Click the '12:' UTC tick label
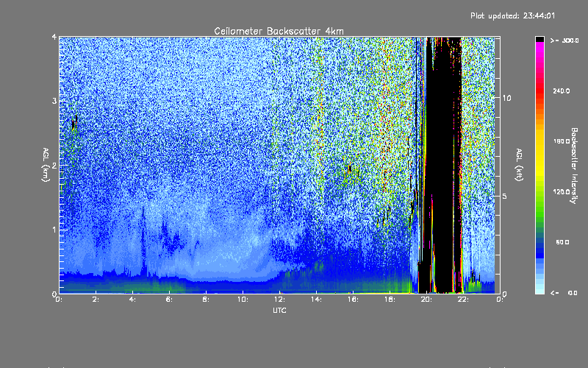This screenshot has height=368, width=588. (279, 300)
